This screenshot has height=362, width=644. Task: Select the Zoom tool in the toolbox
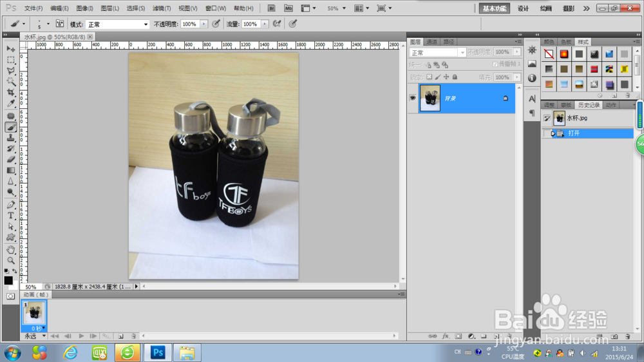[11, 260]
